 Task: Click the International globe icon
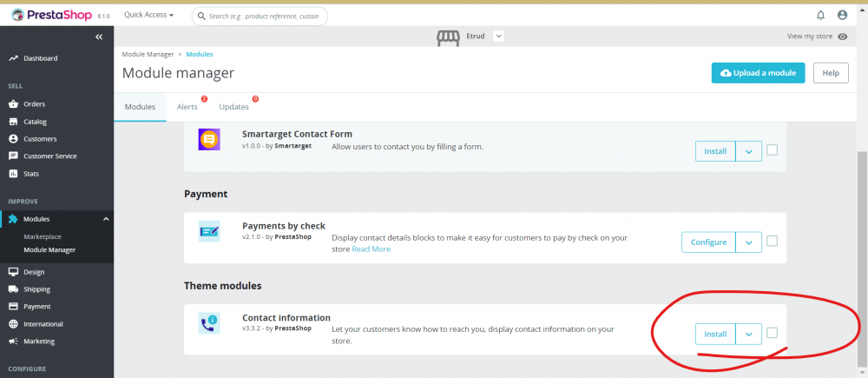[13, 323]
